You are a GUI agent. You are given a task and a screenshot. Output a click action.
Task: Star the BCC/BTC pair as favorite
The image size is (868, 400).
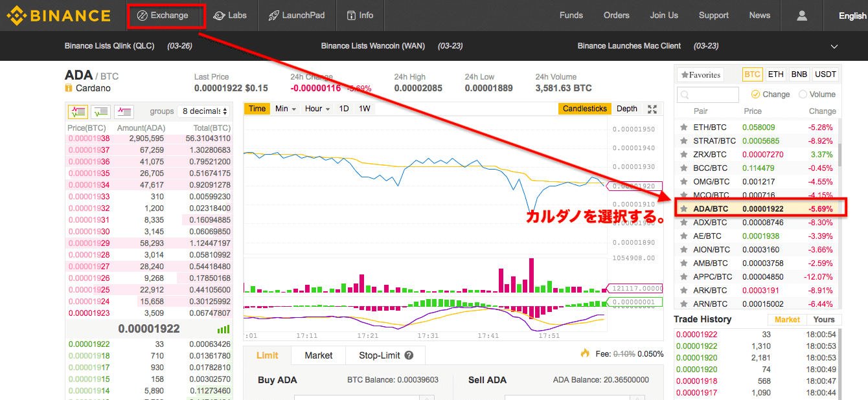683,168
